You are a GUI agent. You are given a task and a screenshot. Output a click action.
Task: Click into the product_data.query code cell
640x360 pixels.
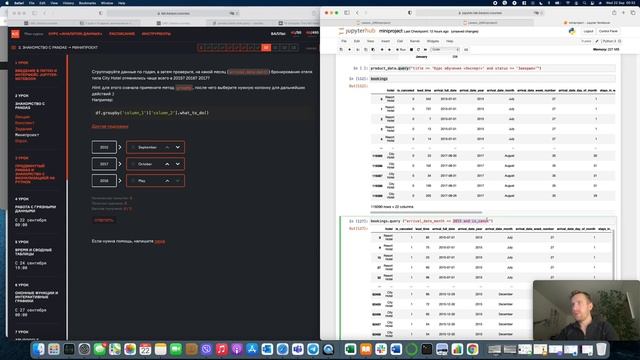point(492,68)
